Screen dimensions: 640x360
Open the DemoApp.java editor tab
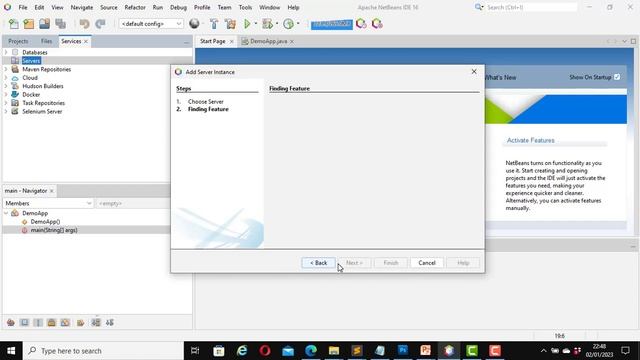(x=269, y=41)
